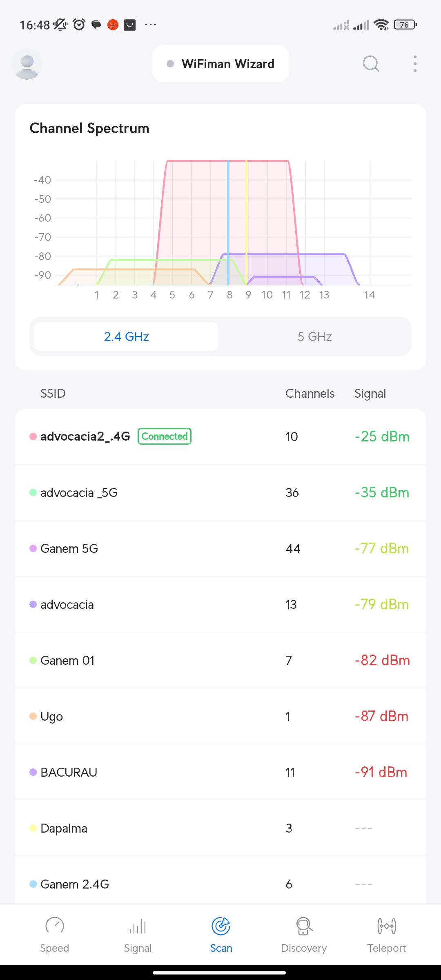Tap the search magnifier icon

[x=371, y=64]
